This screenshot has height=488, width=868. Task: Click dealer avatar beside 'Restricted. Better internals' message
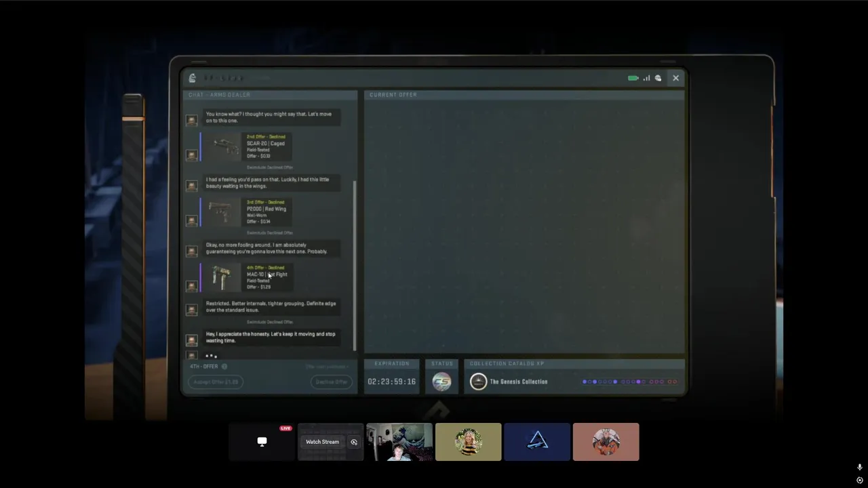click(x=192, y=309)
